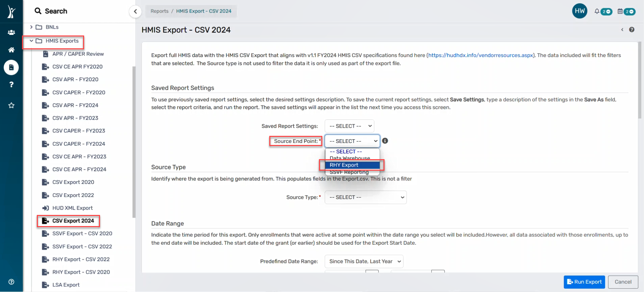
Task: Collapse the HMIS Exports folder
Action: (31, 41)
